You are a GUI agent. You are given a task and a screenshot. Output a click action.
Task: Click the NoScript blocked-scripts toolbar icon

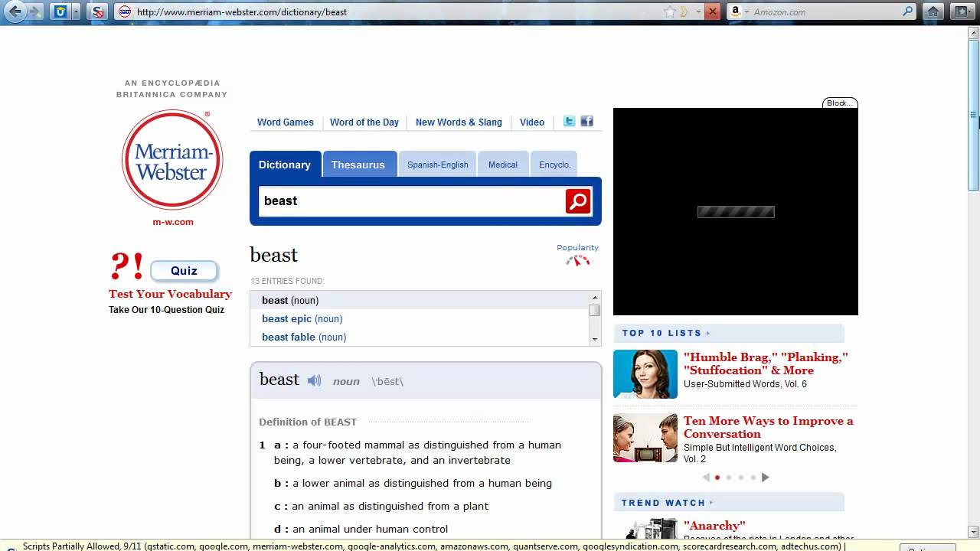[96, 11]
